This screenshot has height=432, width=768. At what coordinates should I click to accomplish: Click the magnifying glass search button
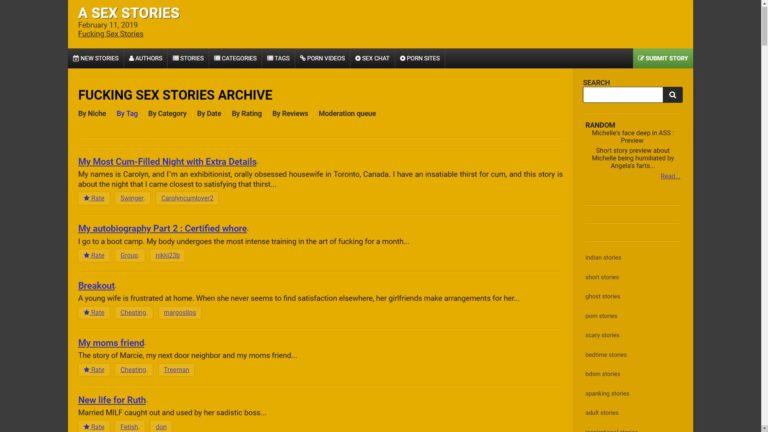pos(673,95)
